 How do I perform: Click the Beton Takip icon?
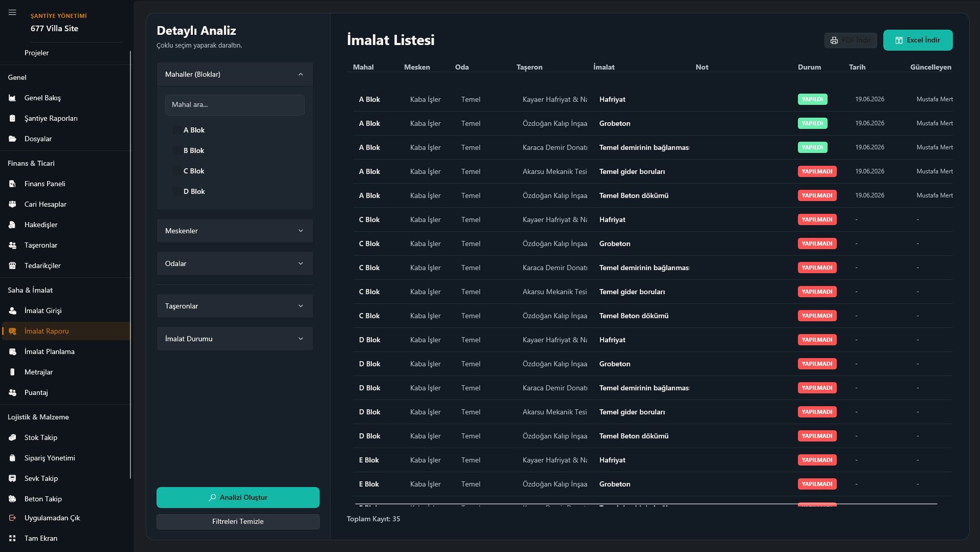click(x=12, y=499)
